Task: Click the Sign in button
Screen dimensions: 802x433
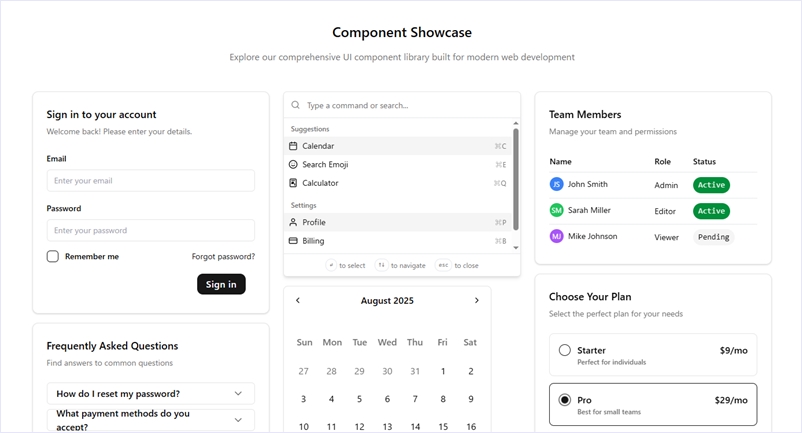Action: 221,284
